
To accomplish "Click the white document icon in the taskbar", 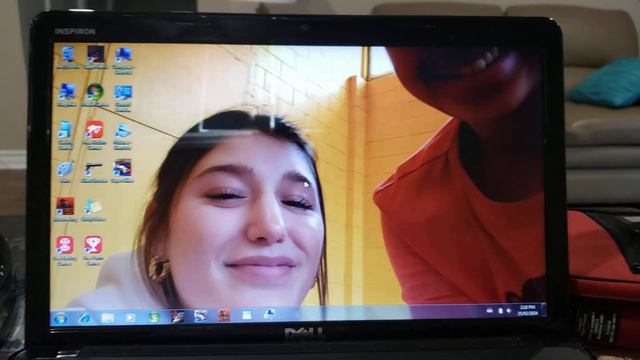I will [x=247, y=315].
